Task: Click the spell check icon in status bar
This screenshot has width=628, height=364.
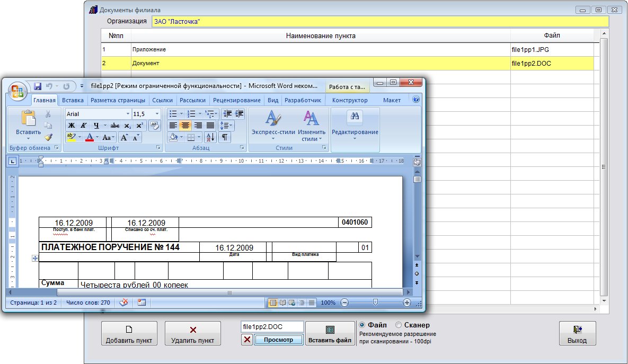Action: tap(124, 303)
